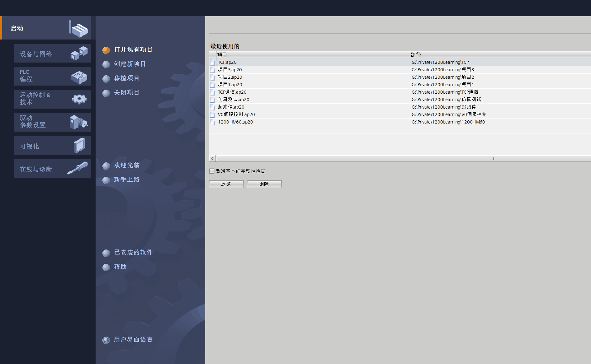
Task: Click the 浏览 browse button
Action: pos(226,184)
